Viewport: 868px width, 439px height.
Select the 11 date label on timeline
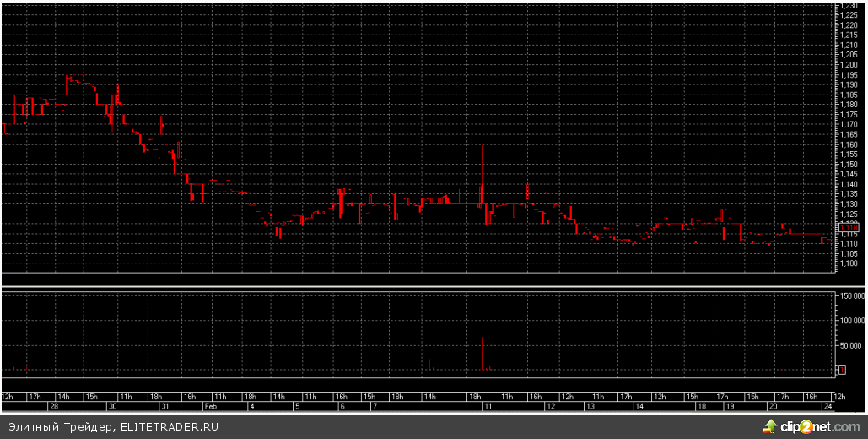tap(487, 406)
